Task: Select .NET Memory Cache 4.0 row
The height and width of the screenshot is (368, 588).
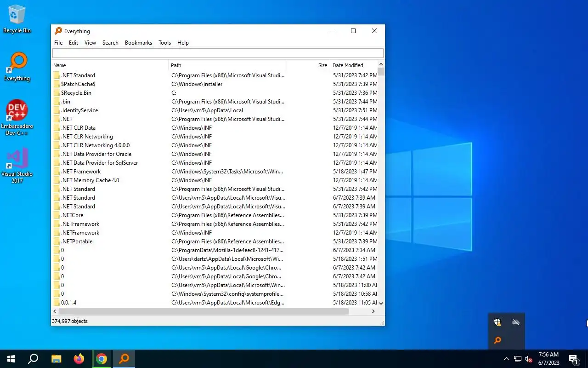Action: tap(215, 180)
